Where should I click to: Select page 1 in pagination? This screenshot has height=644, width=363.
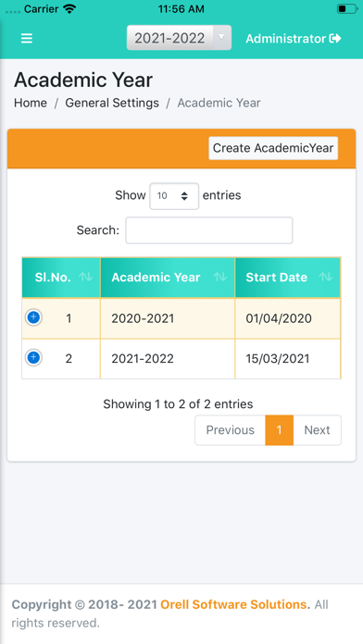[x=279, y=430]
